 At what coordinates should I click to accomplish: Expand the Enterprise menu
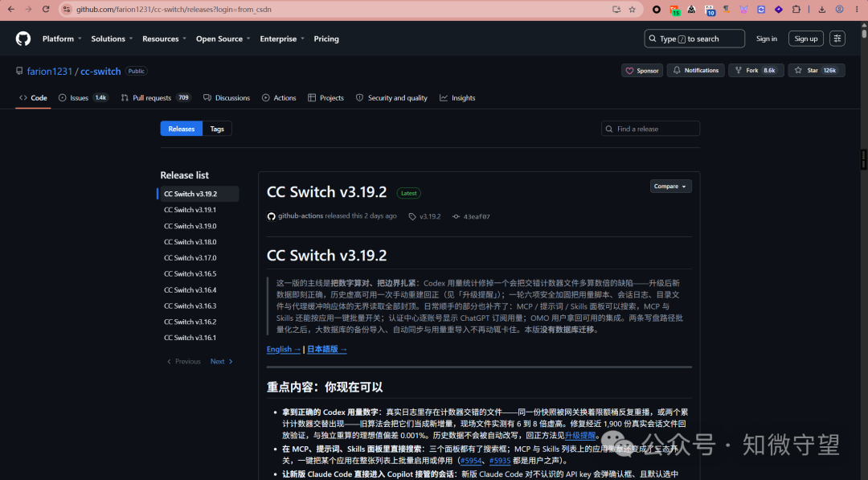(x=282, y=39)
